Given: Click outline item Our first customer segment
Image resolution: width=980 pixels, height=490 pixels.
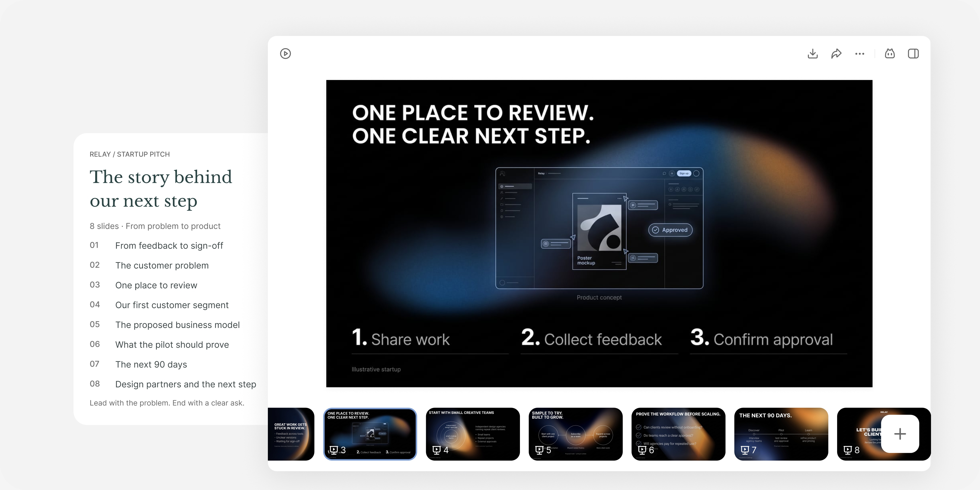Looking at the screenshot, I should pos(172,305).
